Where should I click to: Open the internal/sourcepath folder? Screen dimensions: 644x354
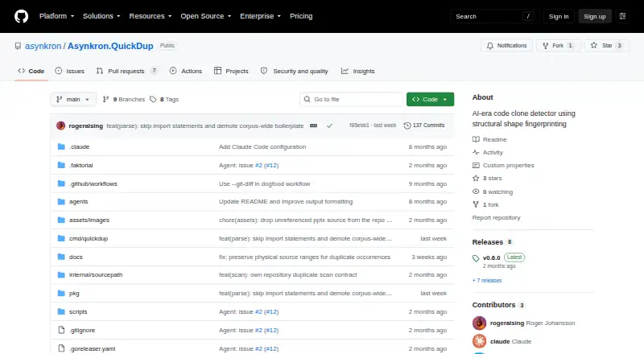click(96, 274)
